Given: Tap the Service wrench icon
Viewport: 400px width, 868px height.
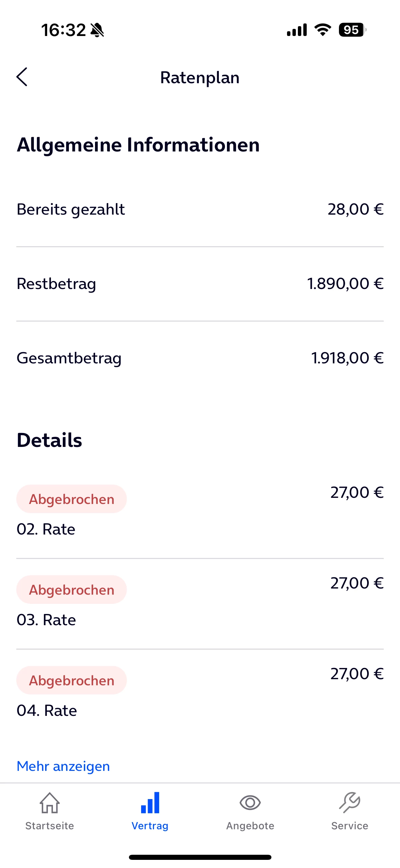Looking at the screenshot, I should [x=350, y=803].
